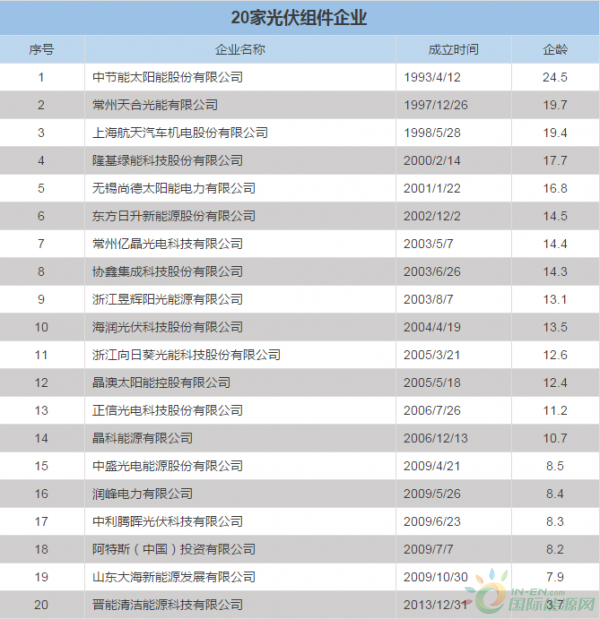Click on 晶科能源有限公司
600x619 pixels.
pos(142,438)
